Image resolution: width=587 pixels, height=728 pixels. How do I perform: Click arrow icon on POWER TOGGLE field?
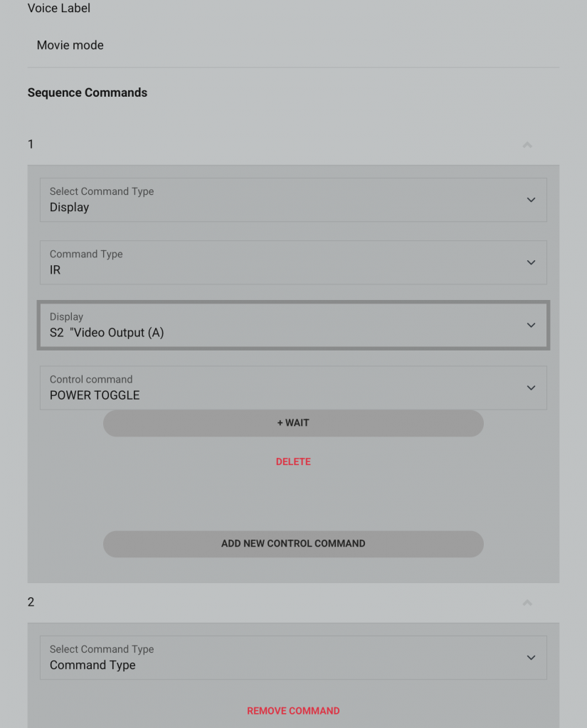[531, 387]
